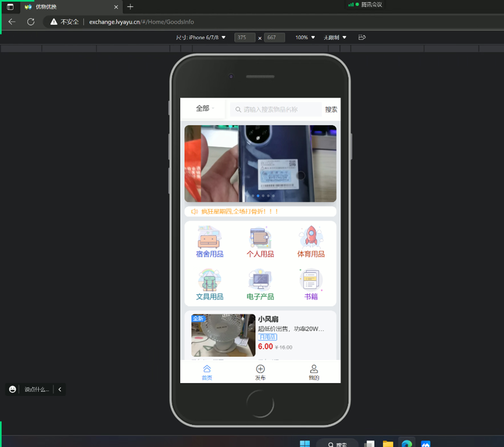Click the emoji face icon in chat bar

point(13,389)
